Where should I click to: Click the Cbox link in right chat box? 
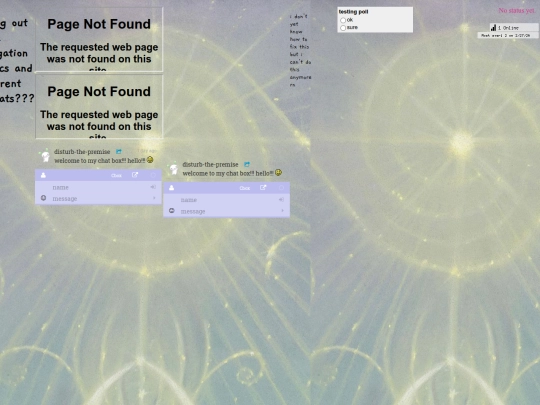pos(245,188)
